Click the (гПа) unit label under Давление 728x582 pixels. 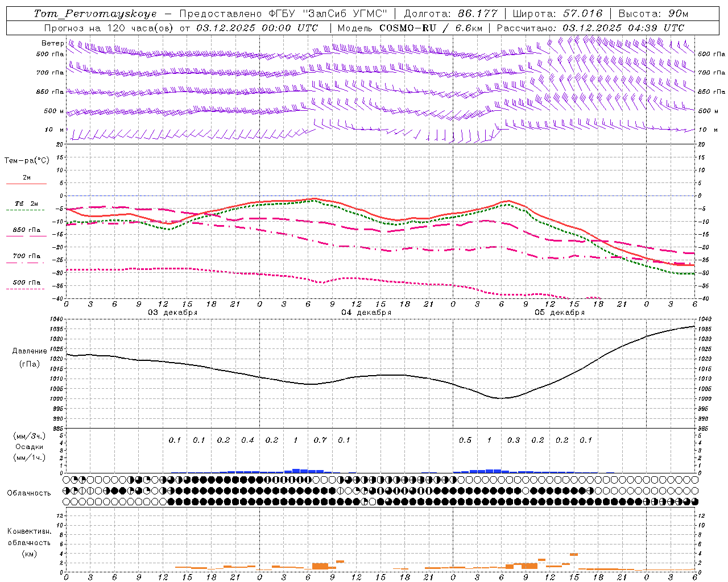click(x=30, y=364)
